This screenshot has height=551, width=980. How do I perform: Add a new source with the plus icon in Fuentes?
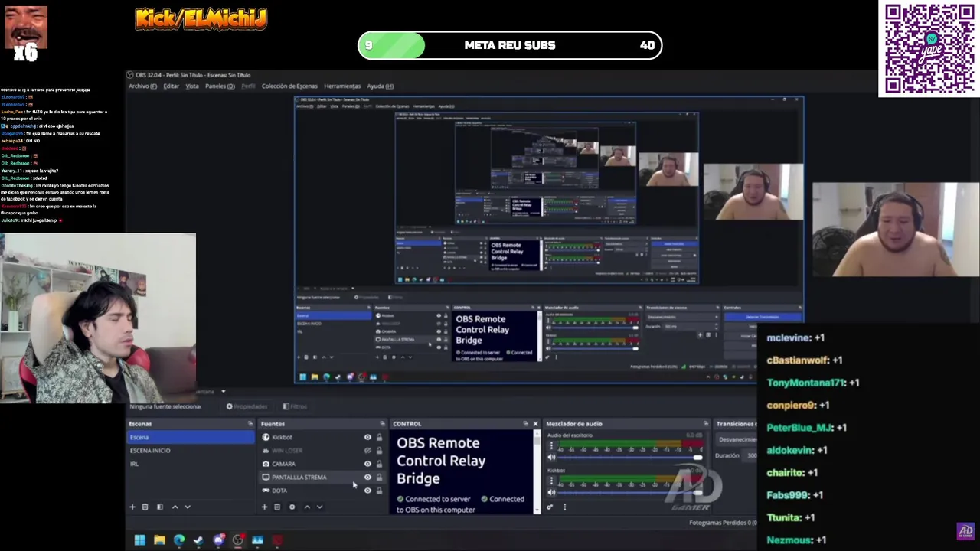point(265,507)
